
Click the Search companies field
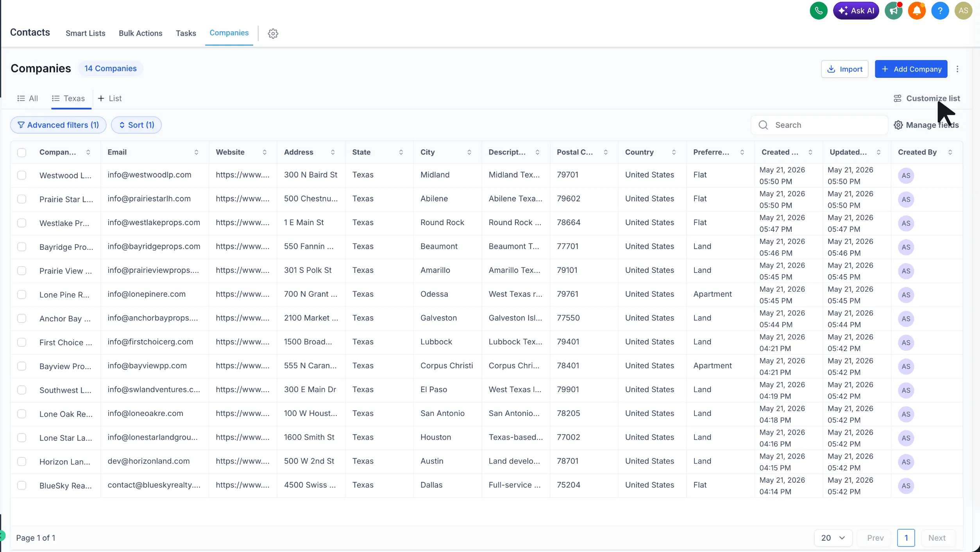819,125
